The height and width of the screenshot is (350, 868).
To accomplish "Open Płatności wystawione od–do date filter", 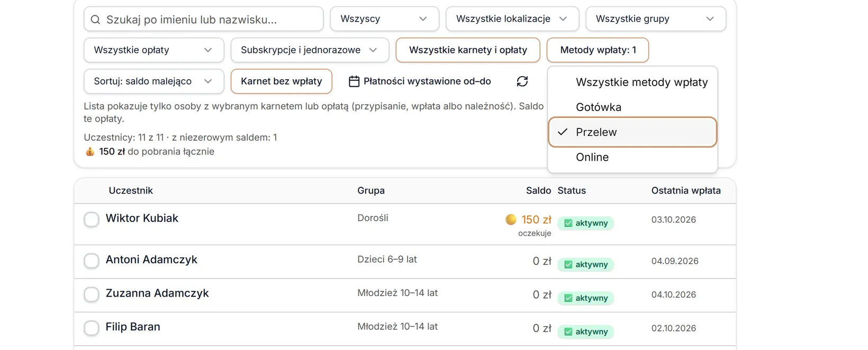I will [x=420, y=81].
